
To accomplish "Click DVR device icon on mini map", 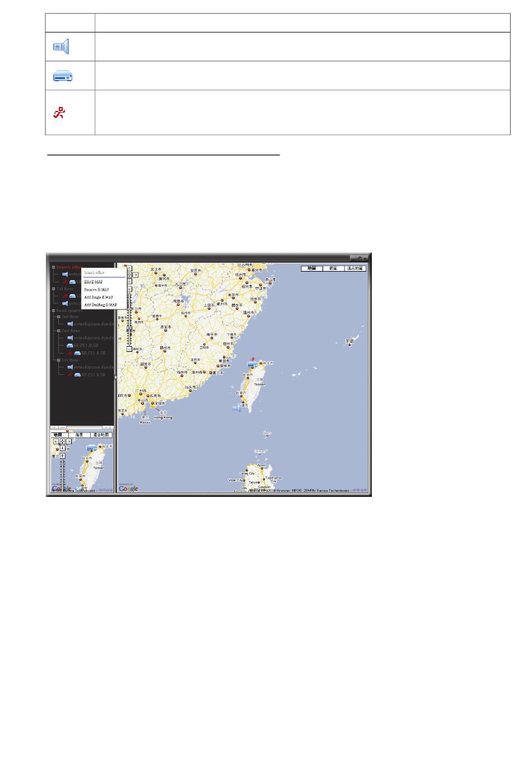I will click(x=92, y=448).
